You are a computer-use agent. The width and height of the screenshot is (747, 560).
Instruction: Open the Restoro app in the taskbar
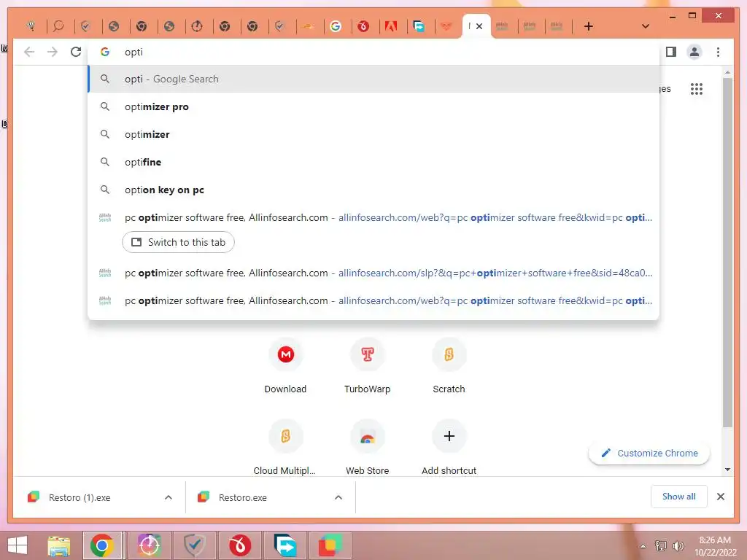[x=330, y=545]
